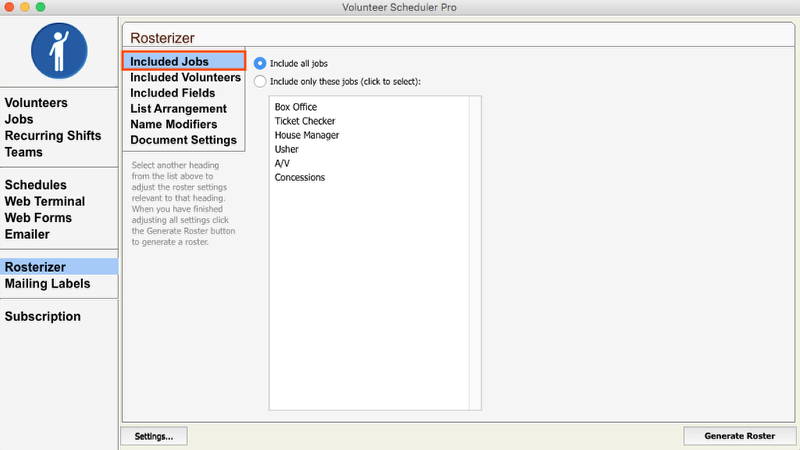This screenshot has width=800, height=450.
Task: Select Ticket Checker in the jobs list
Action: [x=305, y=121]
